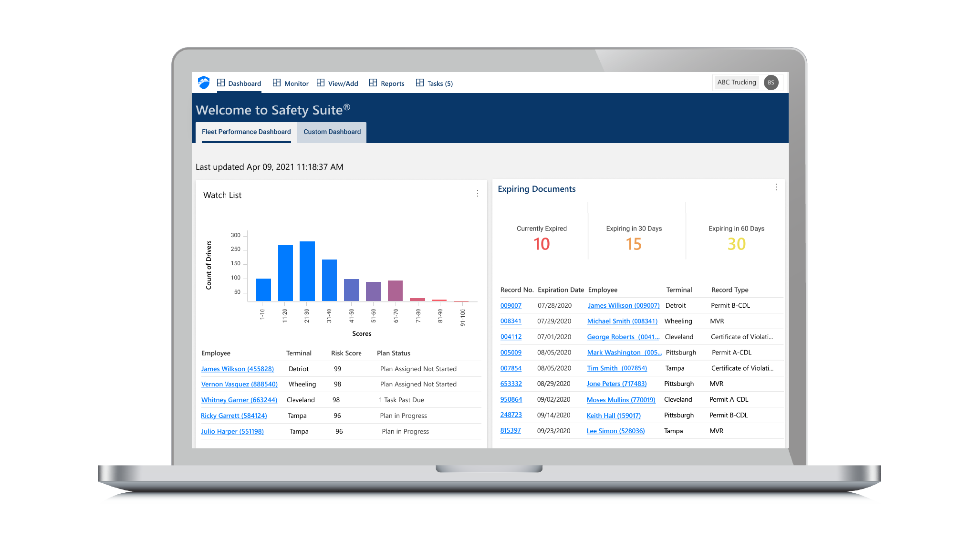The width and height of the screenshot is (980, 551).
Task: Open the Watch List three-dot options menu
Action: coord(478,193)
